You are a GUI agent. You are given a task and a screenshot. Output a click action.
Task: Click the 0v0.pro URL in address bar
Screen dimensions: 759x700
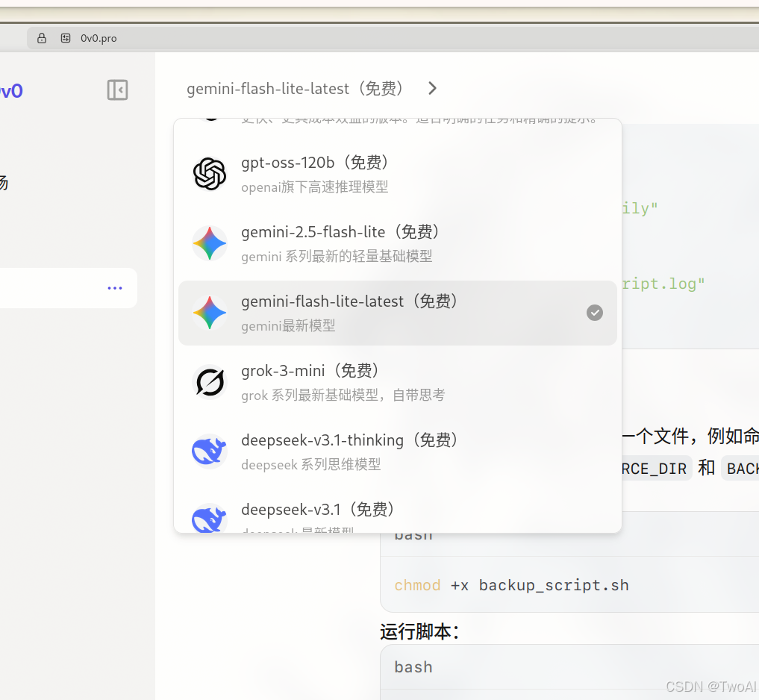(x=99, y=38)
